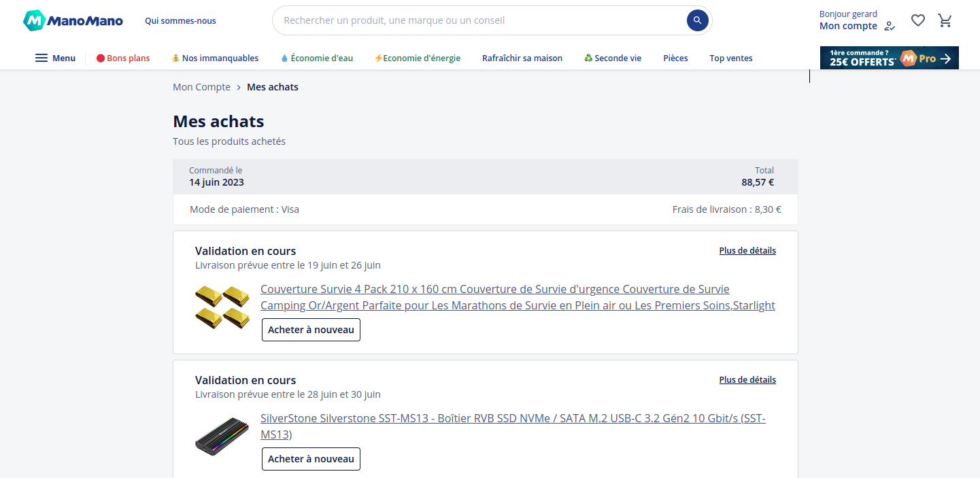Open the shopping cart icon

pyautogui.click(x=945, y=20)
